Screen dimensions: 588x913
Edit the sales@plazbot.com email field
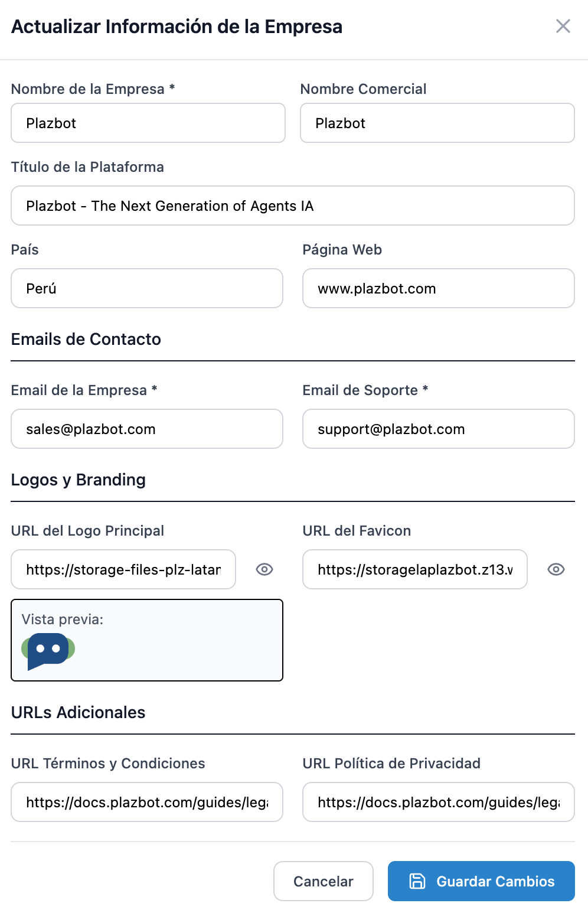(x=147, y=429)
